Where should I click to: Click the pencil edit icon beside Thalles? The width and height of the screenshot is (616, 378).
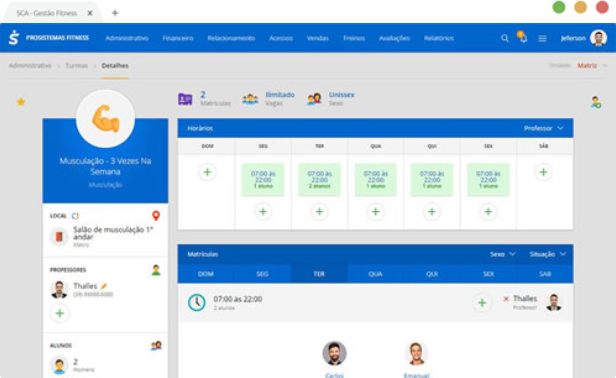104,286
